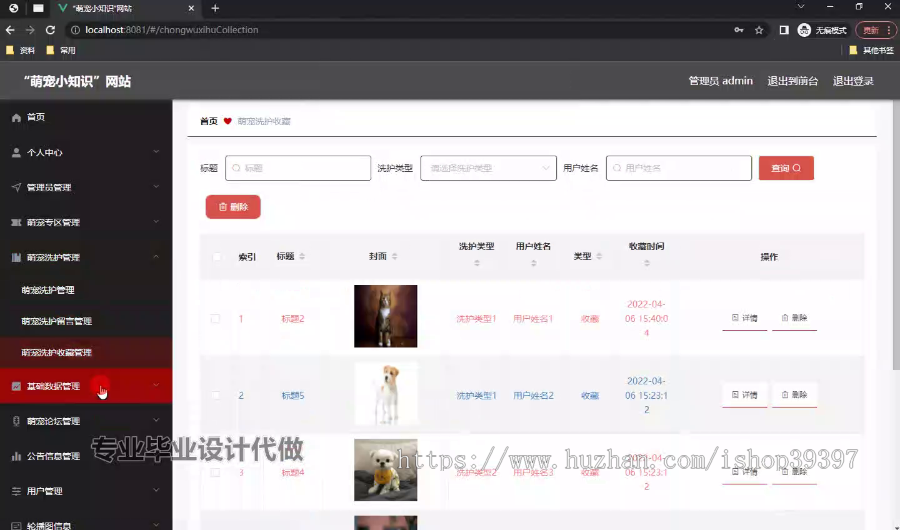Check the row for 标题2
This screenshot has width=900, height=530.
point(215,318)
